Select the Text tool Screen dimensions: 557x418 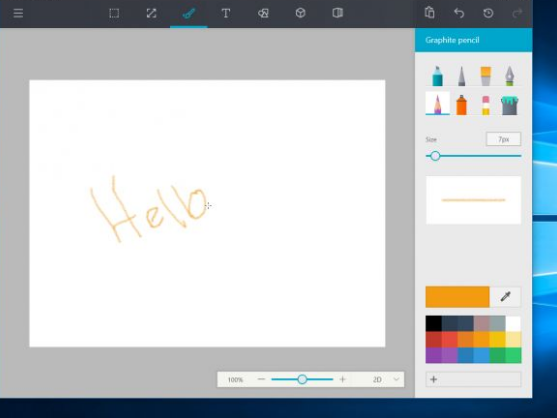(x=226, y=13)
